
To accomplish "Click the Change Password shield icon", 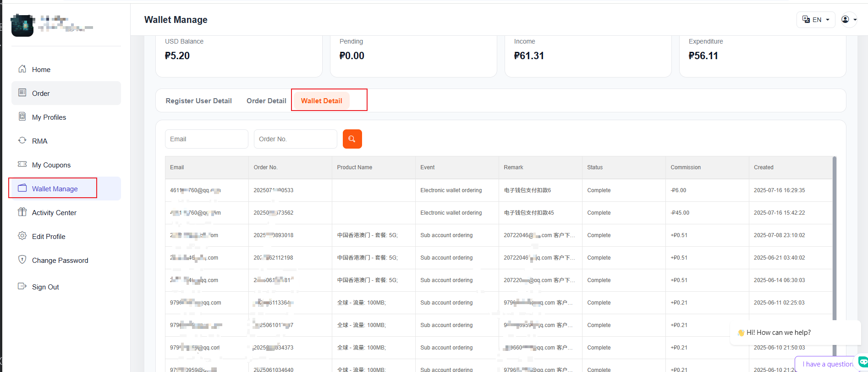I will (22, 260).
